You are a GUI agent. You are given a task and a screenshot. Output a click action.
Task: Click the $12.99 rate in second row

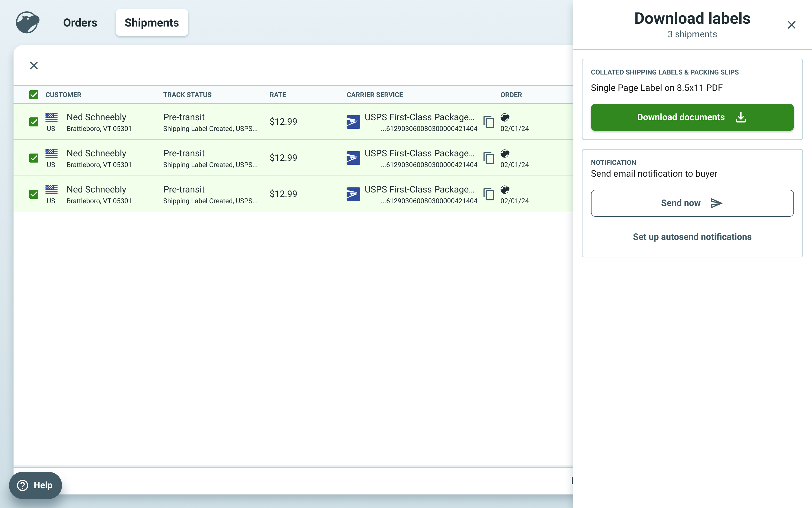[283, 157]
